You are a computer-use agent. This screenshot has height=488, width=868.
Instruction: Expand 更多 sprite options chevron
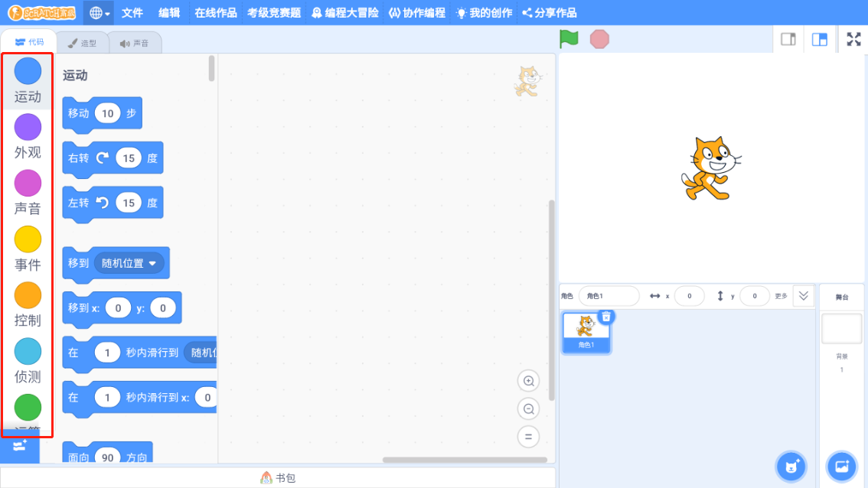click(803, 296)
